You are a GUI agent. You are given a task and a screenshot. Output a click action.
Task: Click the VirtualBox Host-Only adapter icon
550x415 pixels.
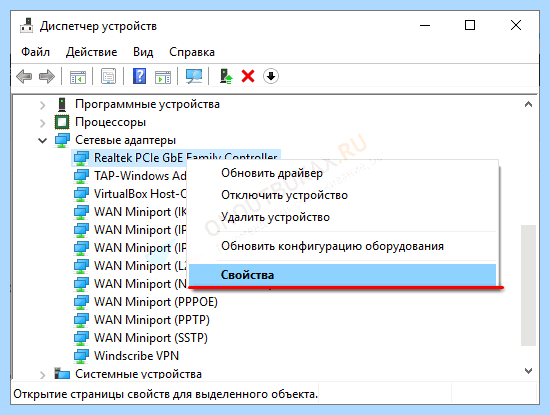pos(81,194)
